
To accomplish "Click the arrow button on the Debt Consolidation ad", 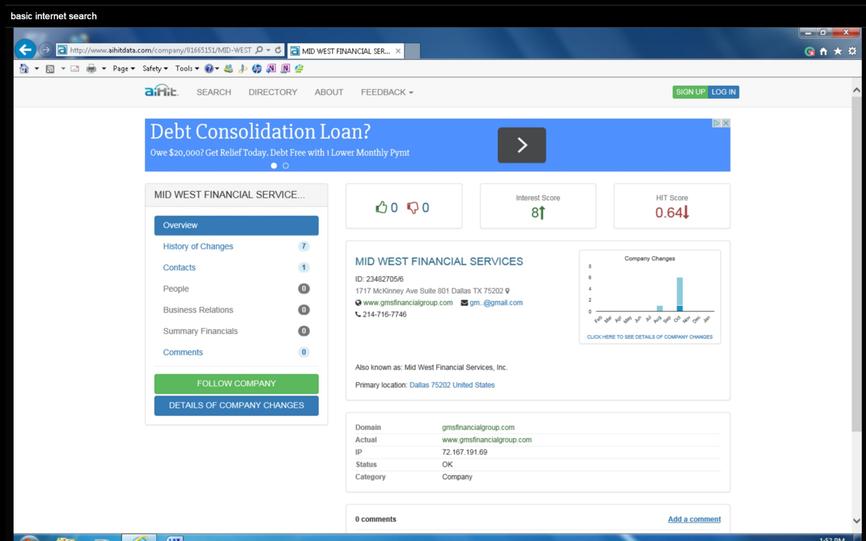I will (x=522, y=145).
